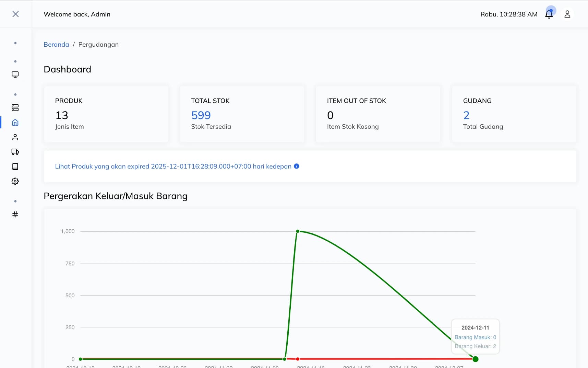Click the server/database sidebar icon

pos(15,108)
